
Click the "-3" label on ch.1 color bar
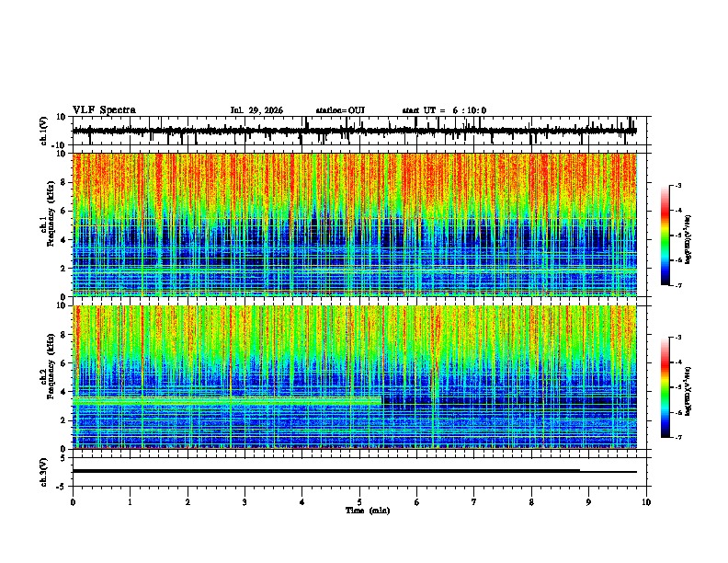click(678, 186)
